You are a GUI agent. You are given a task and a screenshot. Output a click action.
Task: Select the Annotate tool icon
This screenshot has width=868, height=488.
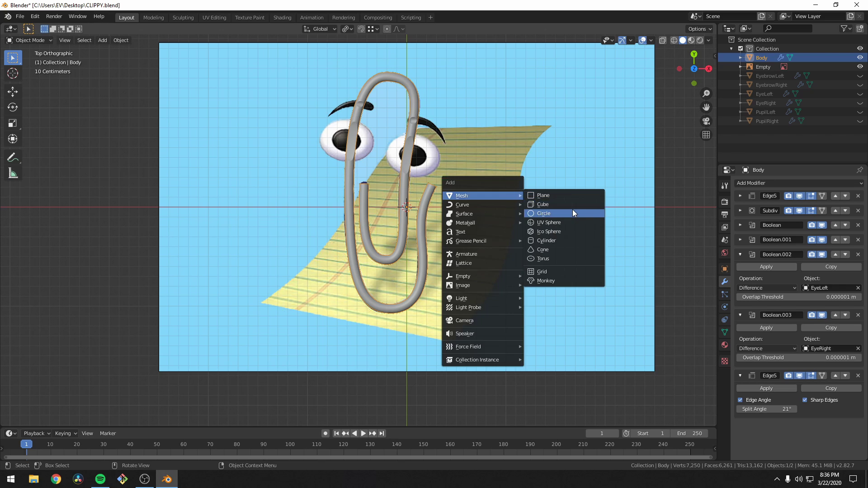pos(13,157)
